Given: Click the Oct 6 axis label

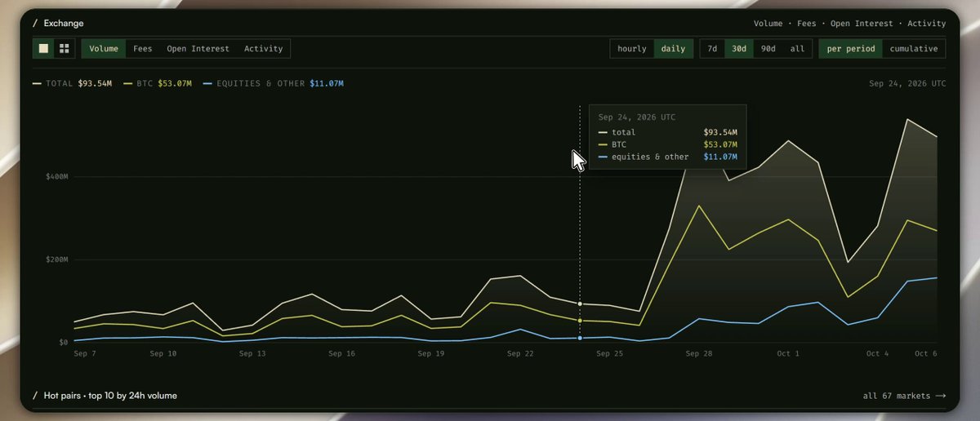Looking at the screenshot, I should pos(928,354).
